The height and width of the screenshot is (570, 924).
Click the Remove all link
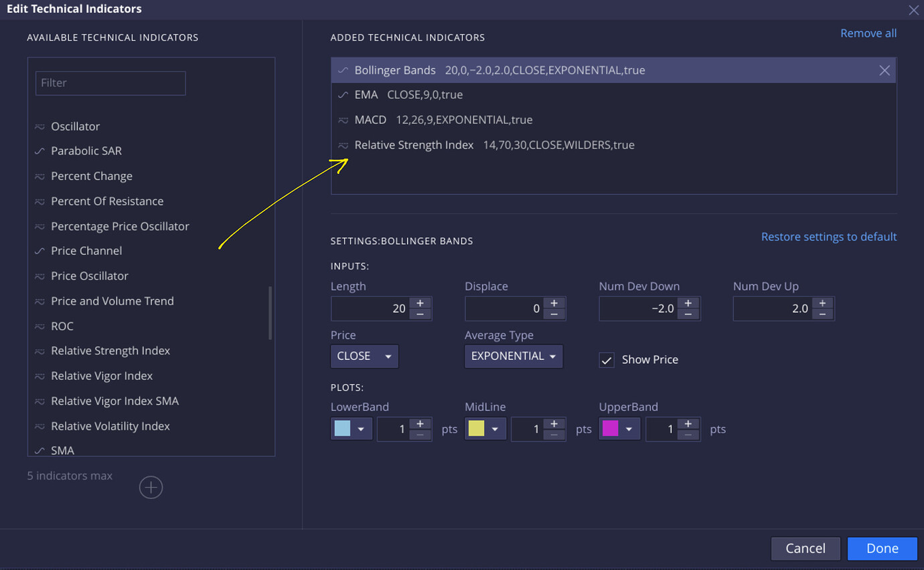tap(868, 33)
